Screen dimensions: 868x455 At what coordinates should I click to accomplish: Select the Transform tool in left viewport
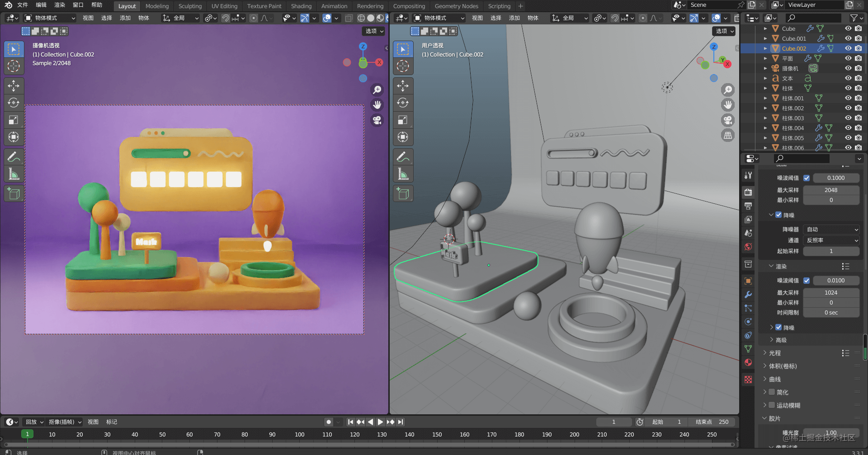tap(14, 137)
